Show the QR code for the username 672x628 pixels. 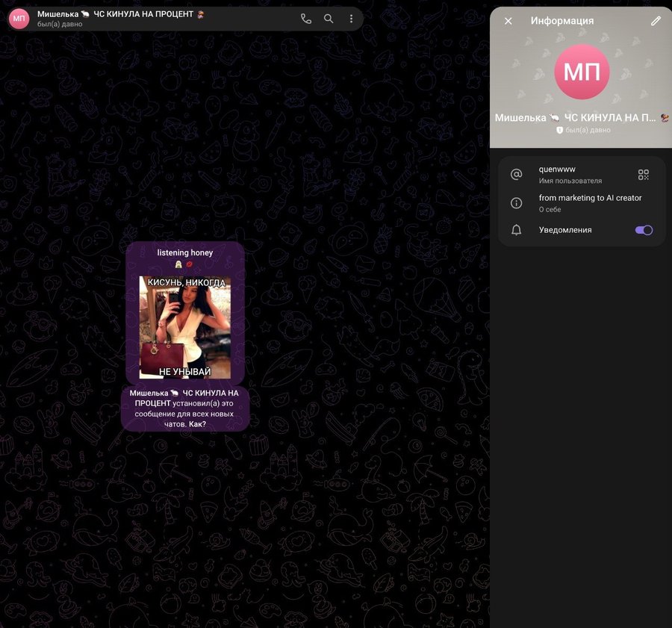644,175
